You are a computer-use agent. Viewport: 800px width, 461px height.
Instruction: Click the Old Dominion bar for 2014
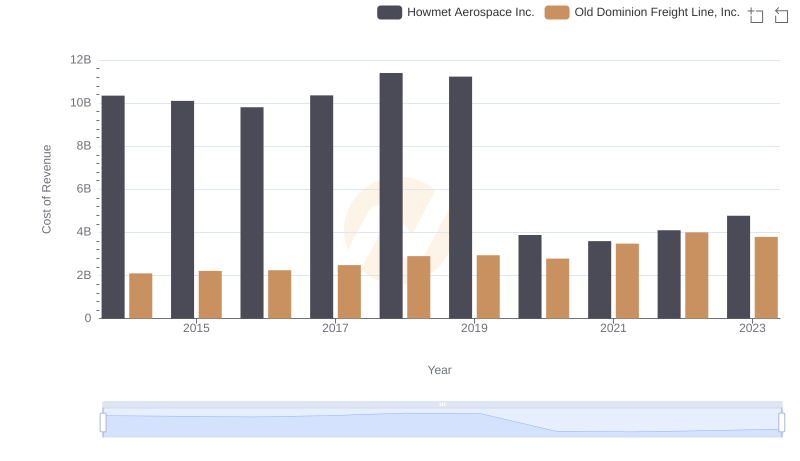[x=140, y=296]
